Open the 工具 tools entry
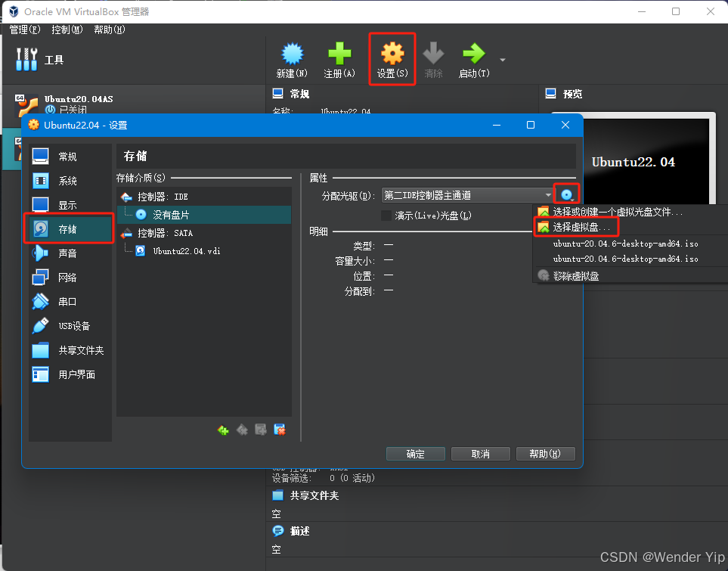This screenshot has height=571, width=728. coord(39,60)
